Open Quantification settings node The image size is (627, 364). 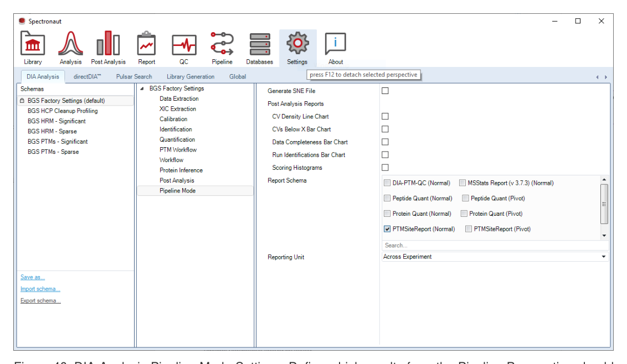(x=177, y=139)
